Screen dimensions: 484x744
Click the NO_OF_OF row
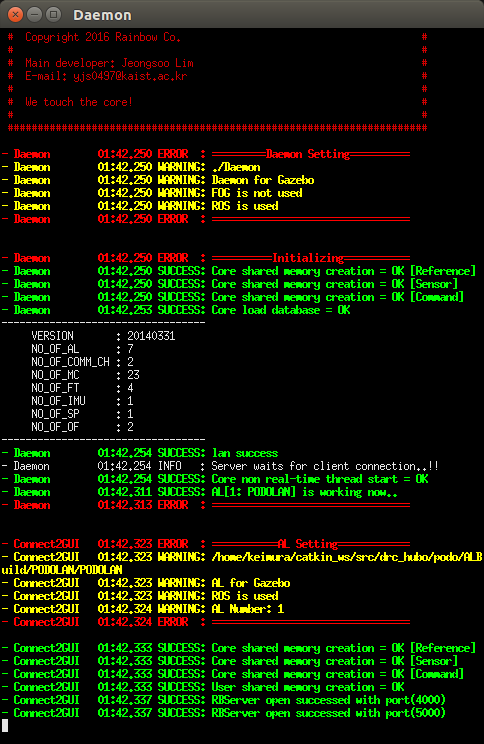click(x=83, y=427)
